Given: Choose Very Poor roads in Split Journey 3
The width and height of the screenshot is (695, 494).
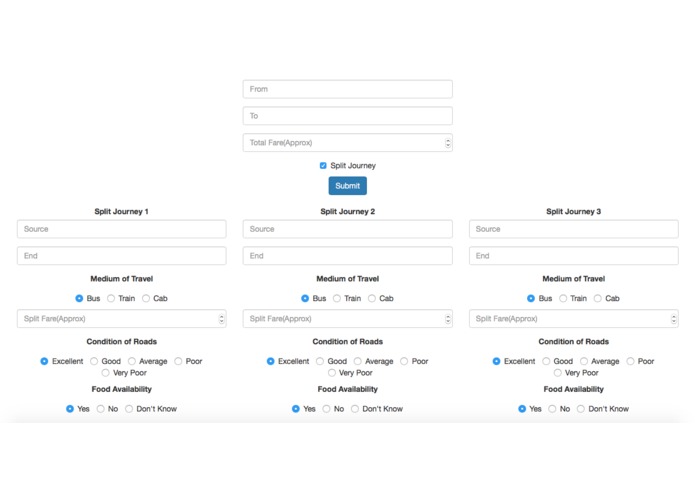Looking at the screenshot, I should coord(558,373).
